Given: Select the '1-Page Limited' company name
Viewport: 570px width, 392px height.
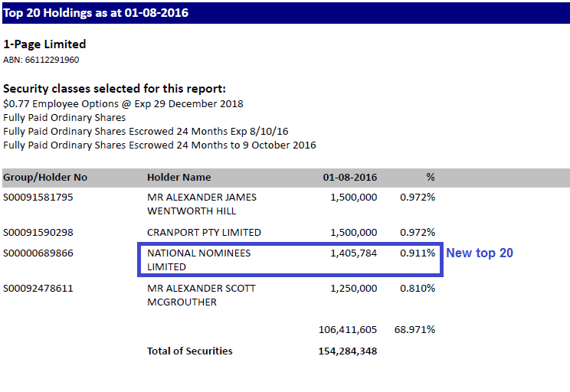Looking at the screenshot, I should click(x=44, y=44).
